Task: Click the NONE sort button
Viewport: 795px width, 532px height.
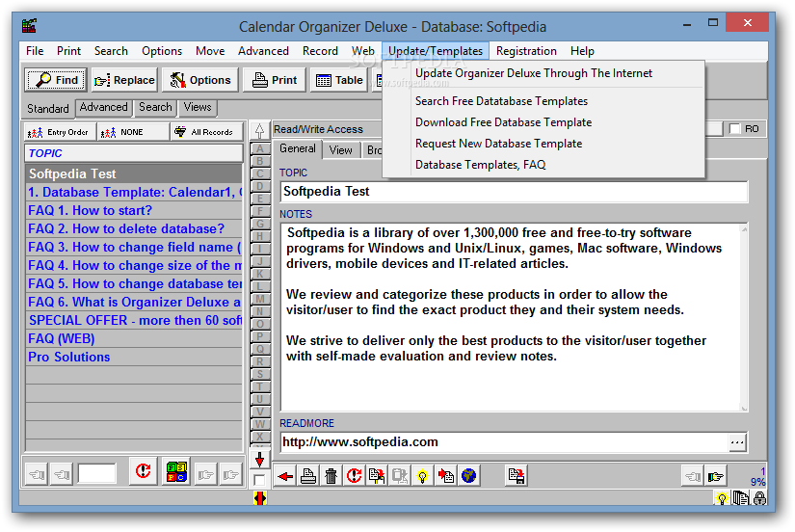Action: (x=133, y=132)
